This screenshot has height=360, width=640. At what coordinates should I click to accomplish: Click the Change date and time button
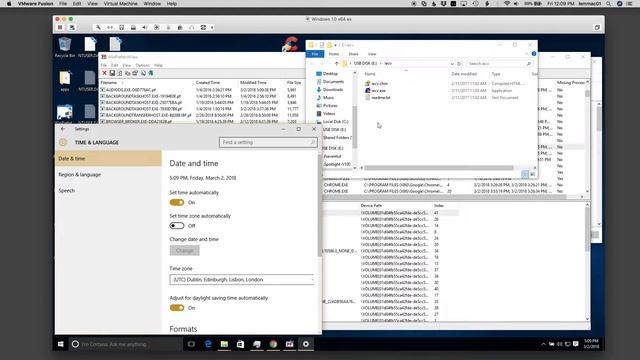point(184,251)
